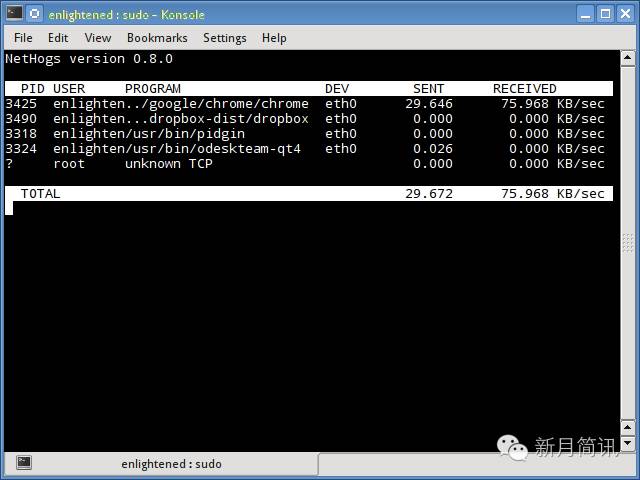Click the window title 'enlightened : sudo - Konsole'
The width and height of the screenshot is (640, 480).
[127, 15]
